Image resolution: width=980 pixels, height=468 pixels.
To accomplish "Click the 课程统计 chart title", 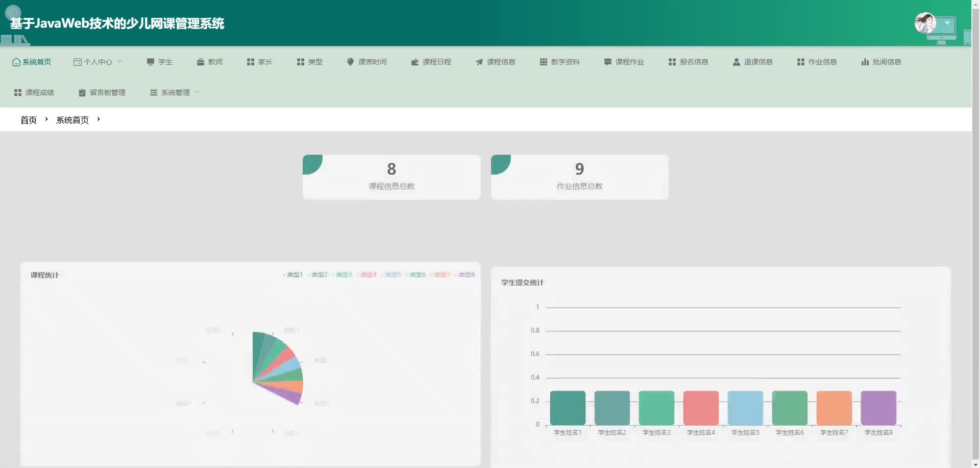I will [x=45, y=275].
